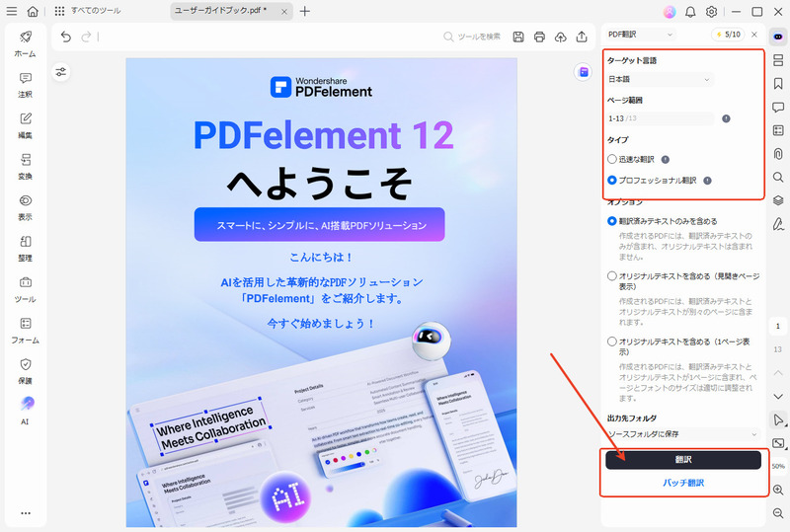
Task: Open ターゲット言語 日本語 dropdown
Action: point(660,79)
